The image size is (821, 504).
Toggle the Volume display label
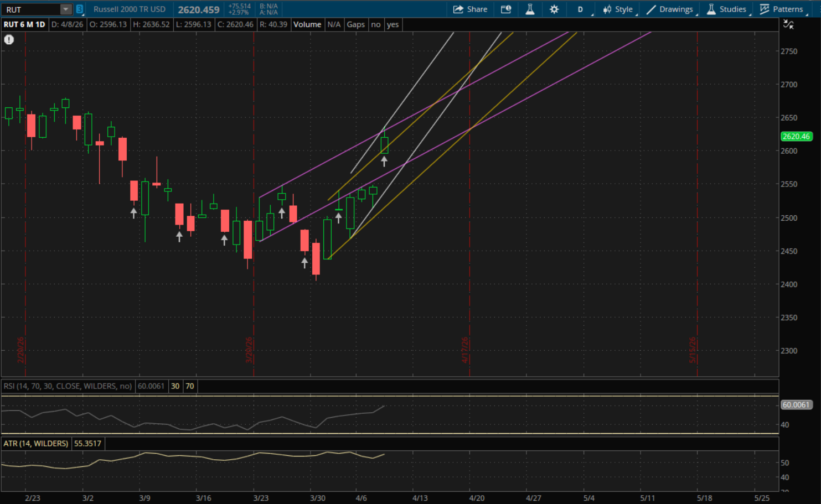(307, 24)
